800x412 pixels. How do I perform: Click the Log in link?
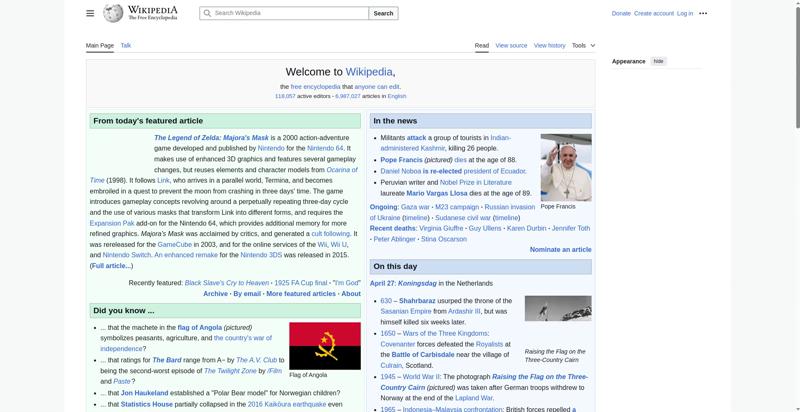[x=685, y=13]
